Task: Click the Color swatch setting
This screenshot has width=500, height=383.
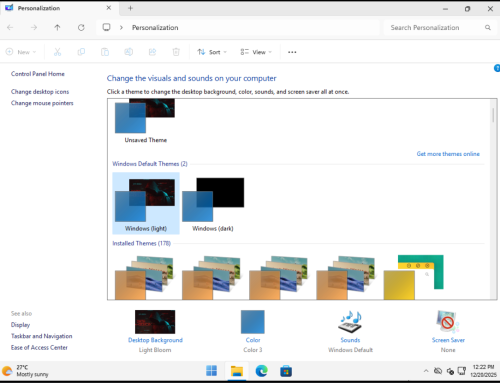Action: coord(253,322)
